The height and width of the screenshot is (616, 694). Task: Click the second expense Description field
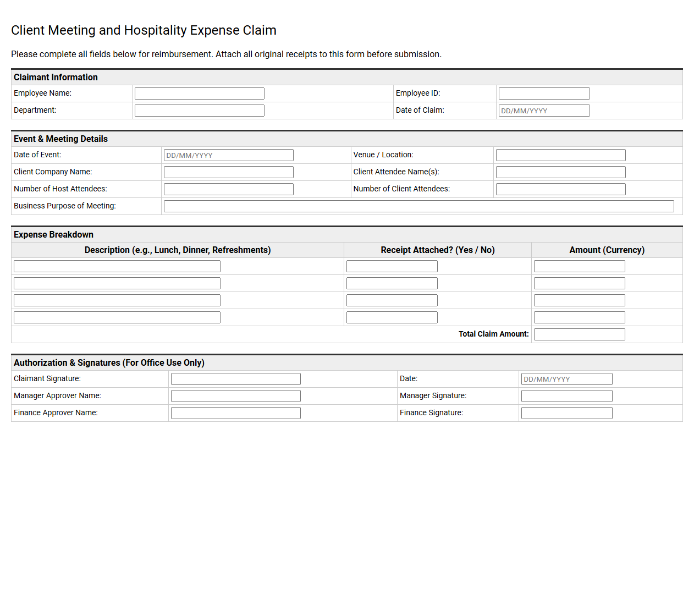[x=117, y=283]
